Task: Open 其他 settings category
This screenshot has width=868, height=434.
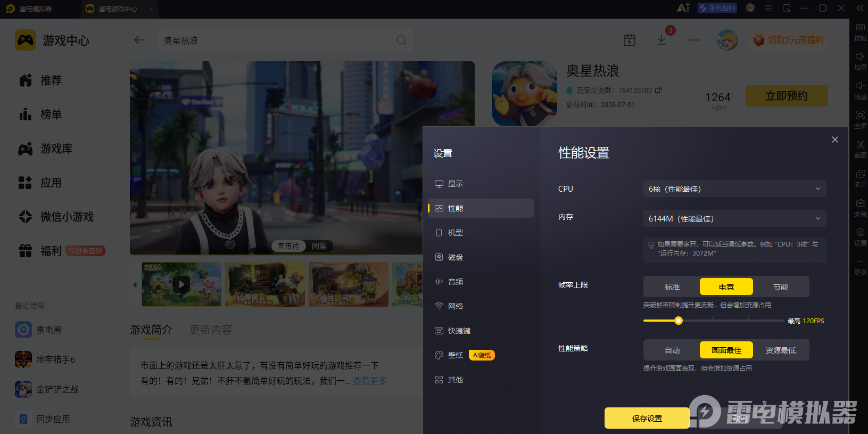Action: 481,380
